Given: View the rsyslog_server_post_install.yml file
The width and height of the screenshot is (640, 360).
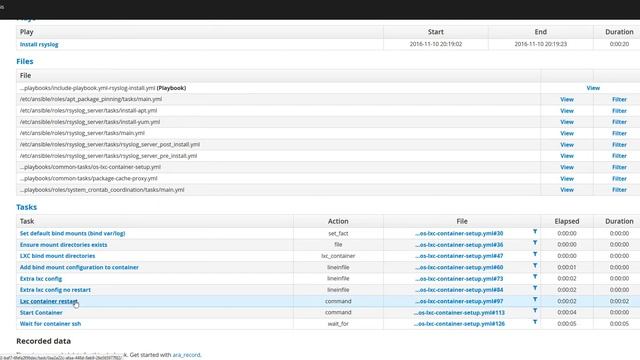Looking at the screenshot, I should pos(567,144).
